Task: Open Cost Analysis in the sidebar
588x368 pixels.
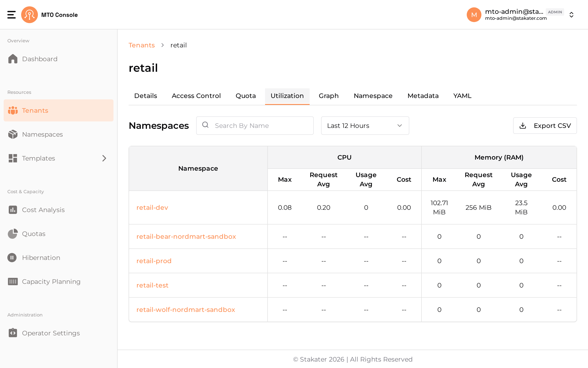Action: tap(59, 210)
